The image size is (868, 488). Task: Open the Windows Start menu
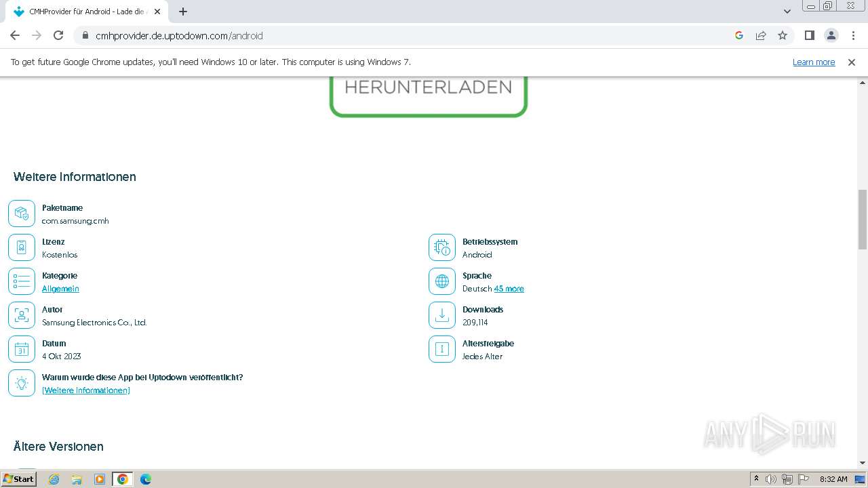[19, 479]
